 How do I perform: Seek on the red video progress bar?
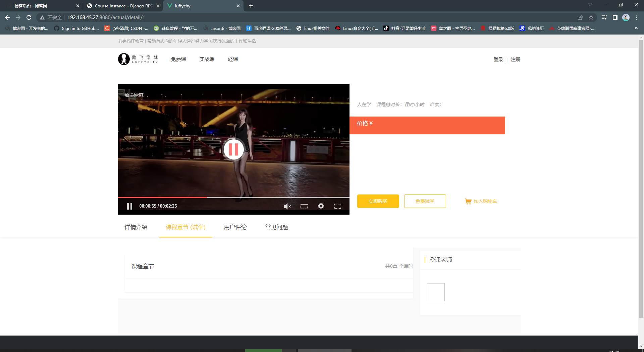click(162, 197)
